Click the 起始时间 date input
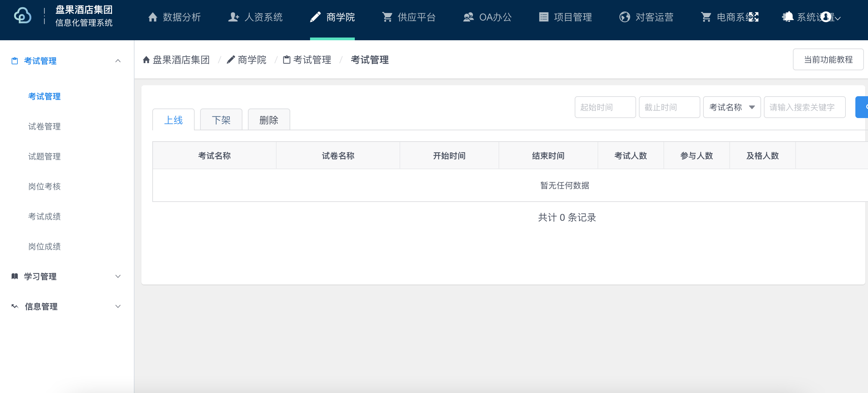This screenshot has height=393, width=868. pyautogui.click(x=605, y=107)
